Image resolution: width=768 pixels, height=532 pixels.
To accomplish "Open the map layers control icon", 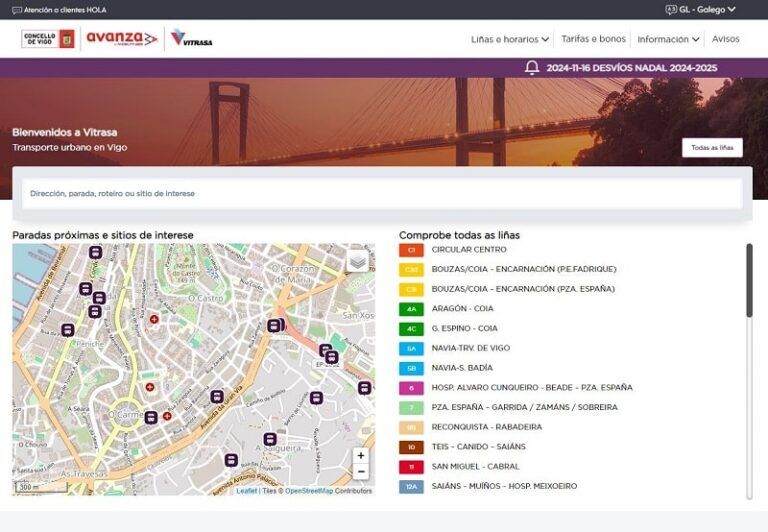I will 358,261.
